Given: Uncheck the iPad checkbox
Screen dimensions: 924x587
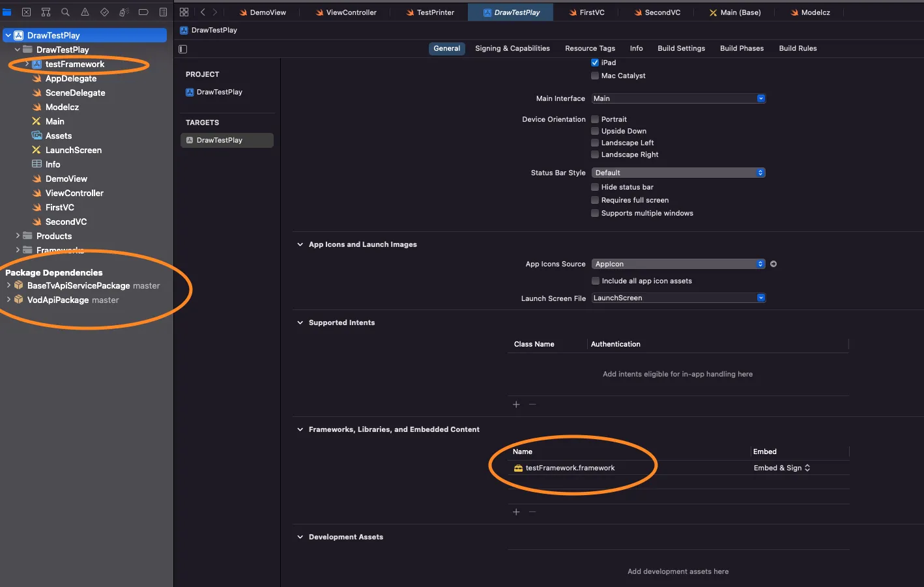Looking at the screenshot, I should [x=595, y=63].
